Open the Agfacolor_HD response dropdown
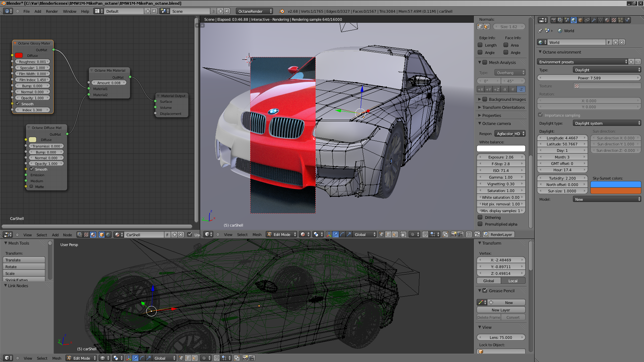 pos(510,134)
